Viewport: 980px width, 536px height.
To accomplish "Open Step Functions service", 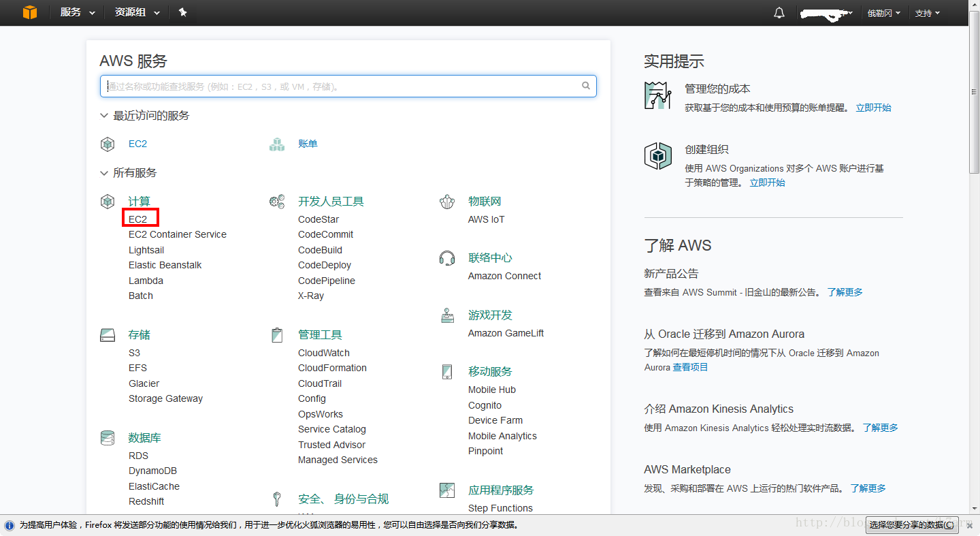I will [501, 508].
